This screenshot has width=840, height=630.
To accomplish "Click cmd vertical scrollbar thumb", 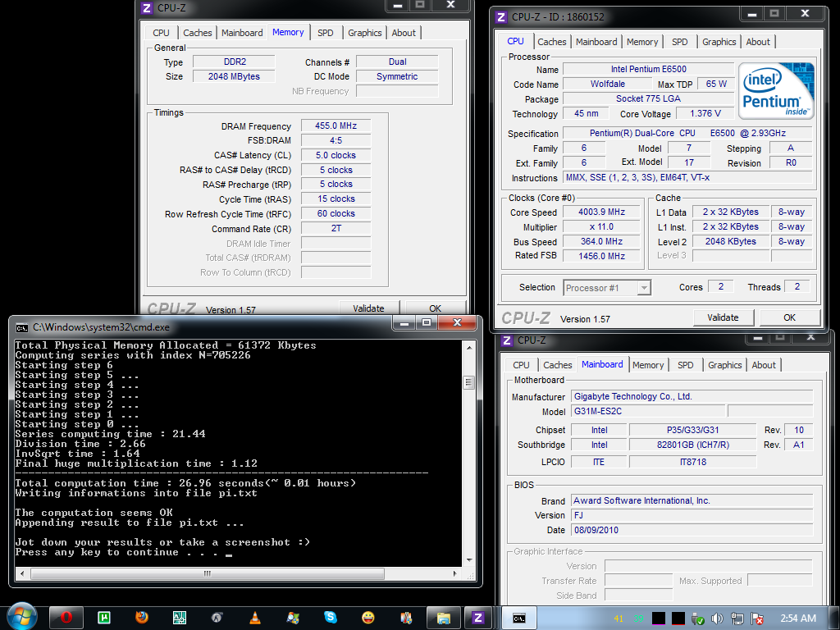I will tap(469, 382).
